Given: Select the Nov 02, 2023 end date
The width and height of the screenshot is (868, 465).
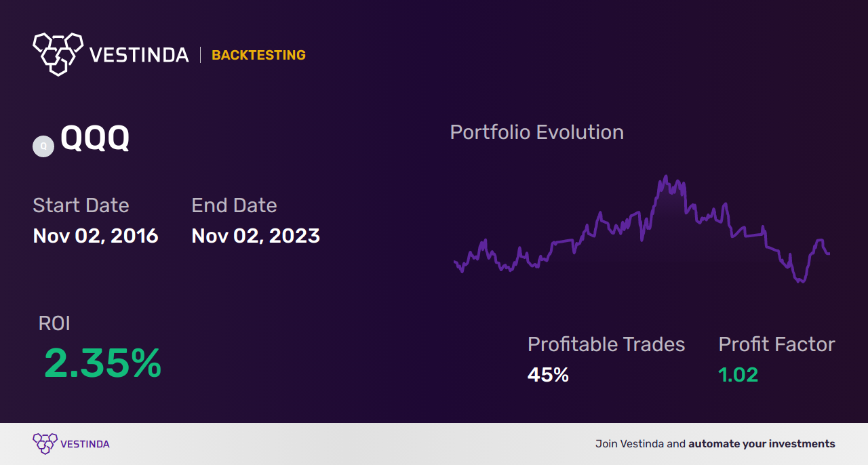Looking at the screenshot, I should point(256,236).
